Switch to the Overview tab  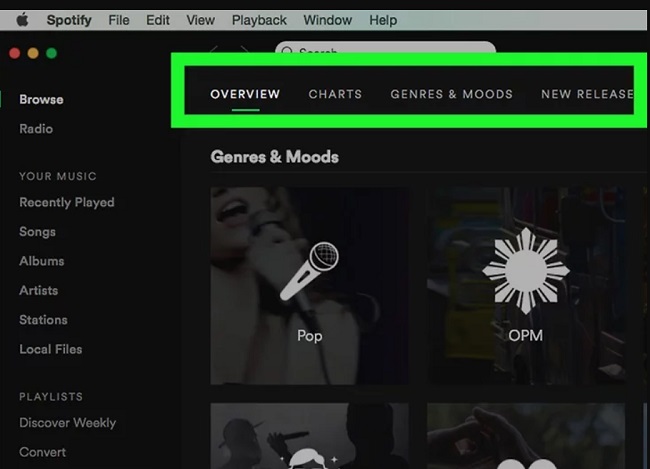(245, 94)
